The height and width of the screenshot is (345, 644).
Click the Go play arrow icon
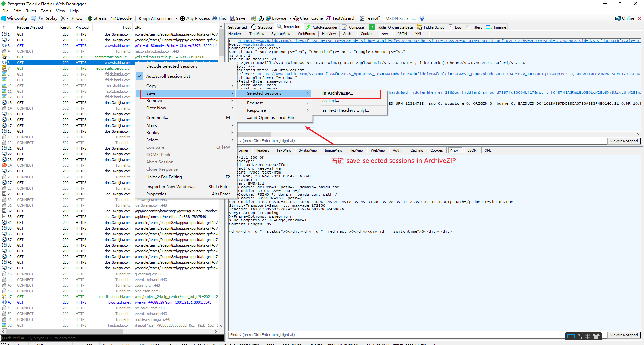click(73, 18)
